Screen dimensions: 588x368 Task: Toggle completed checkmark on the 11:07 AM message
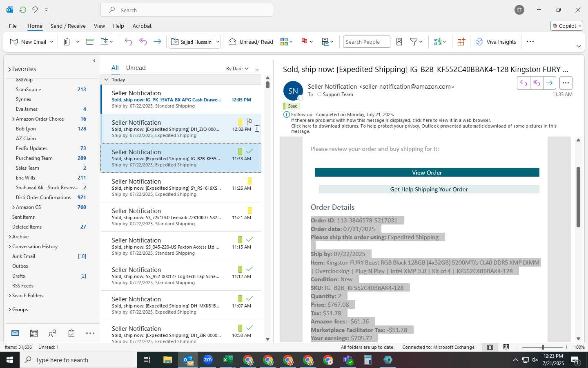pos(249,298)
